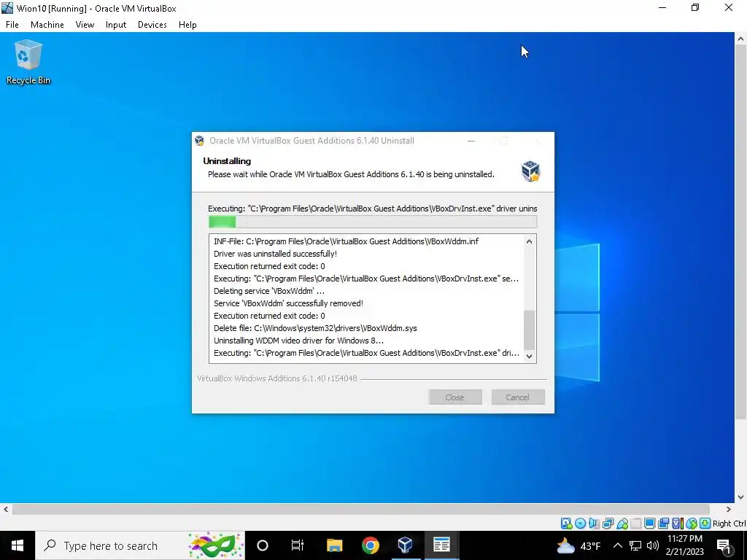Screen dimensions: 747x560
Task: Click the keyboard capture arrow icon
Action: [x=705, y=524]
